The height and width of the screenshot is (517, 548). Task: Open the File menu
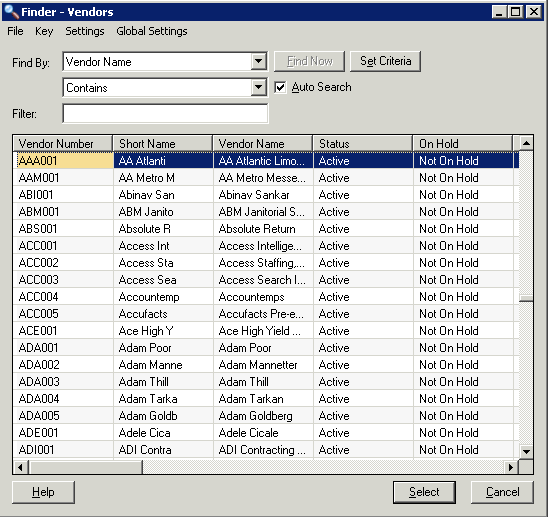(x=15, y=31)
